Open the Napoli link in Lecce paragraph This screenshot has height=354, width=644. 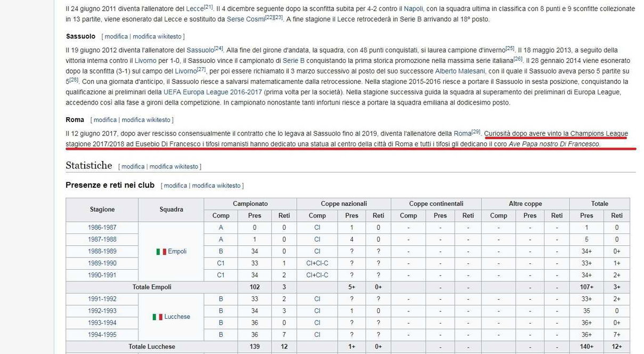414,9
